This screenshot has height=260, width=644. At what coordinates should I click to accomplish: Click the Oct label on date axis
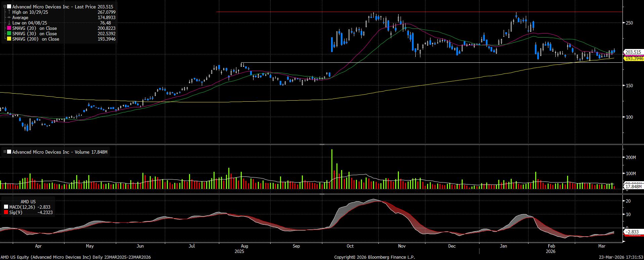point(350,246)
